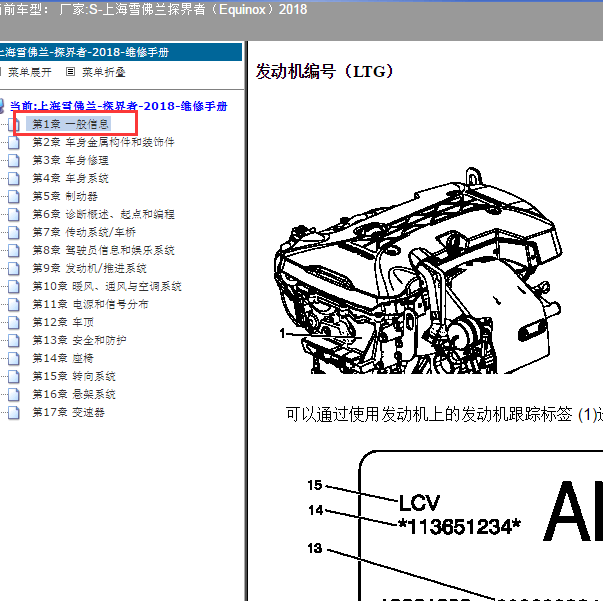
Task: Select 第7章 传动系统/车桥
Action: (84, 232)
